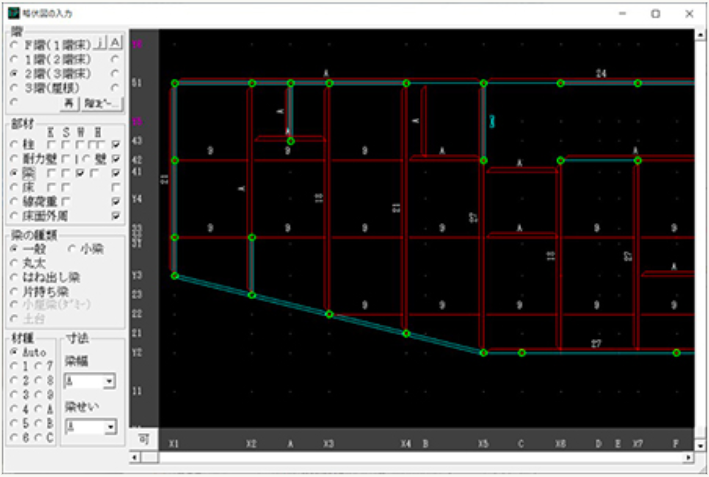Click the 可 button below the row ruler
The height and width of the screenshot is (477, 709).
pyautogui.click(x=143, y=438)
